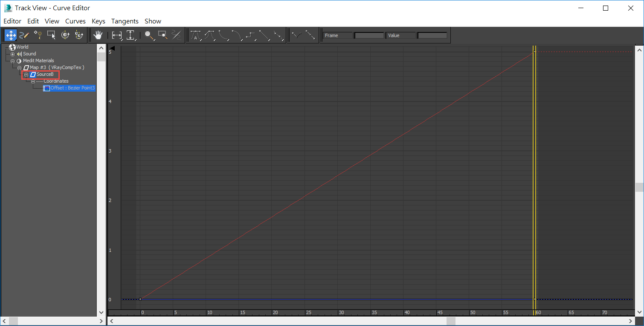
Task: Click the tree panel right scroll arrow
Action: pos(101,321)
